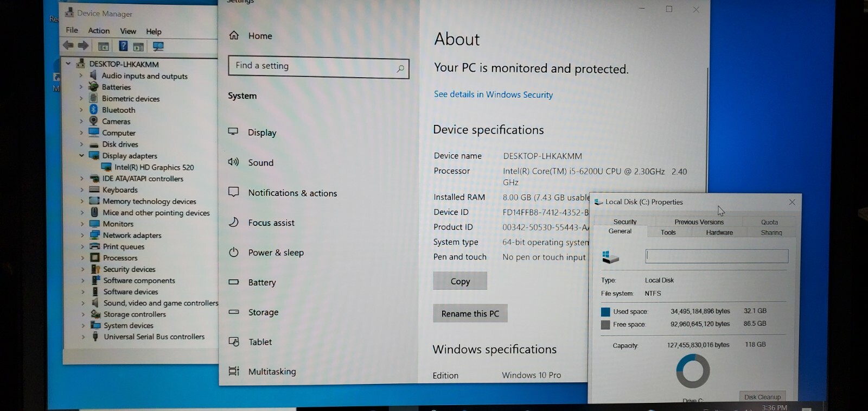Image resolution: width=868 pixels, height=411 pixels.
Task: Click the taskbar clock showing 3:36 PM
Action: click(774, 407)
